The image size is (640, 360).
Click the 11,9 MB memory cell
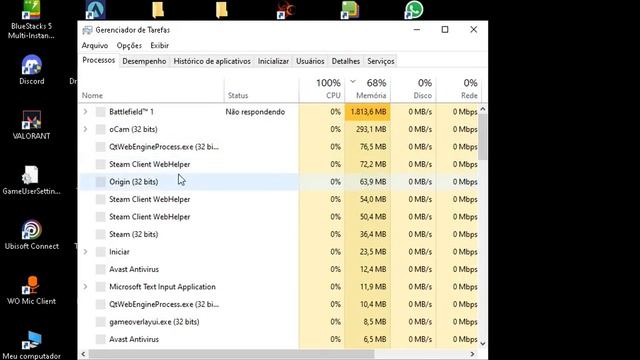[x=368, y=287]
